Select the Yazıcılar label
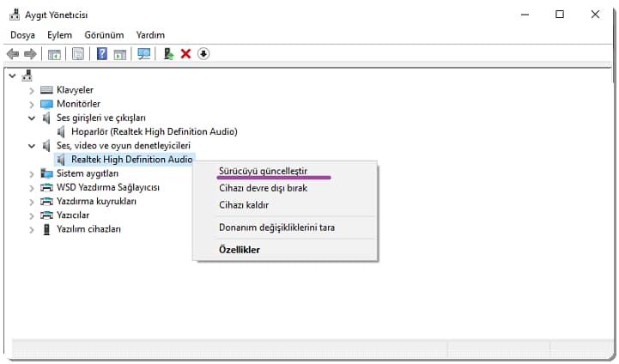The width and height of the screenshot is (619, 364). tap(73, 215)
